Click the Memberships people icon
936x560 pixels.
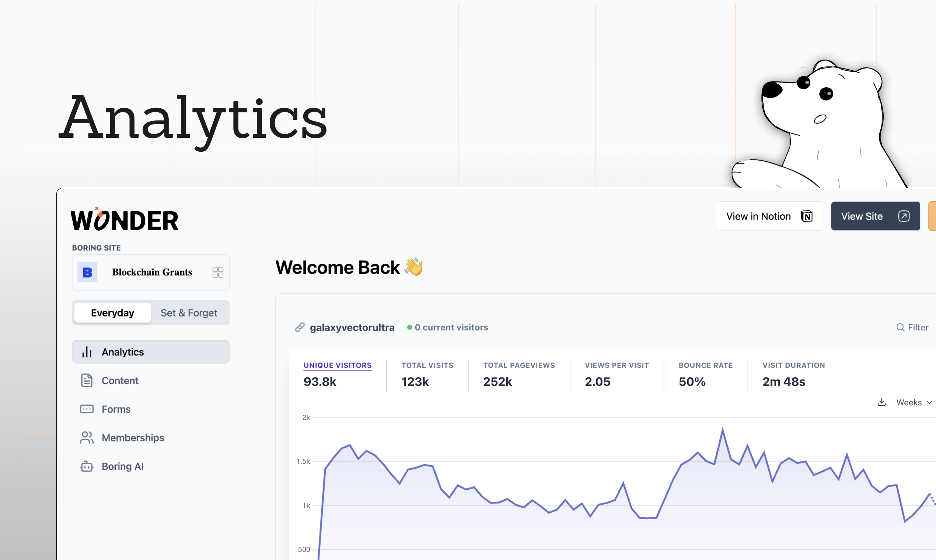[x=87, y=438]
